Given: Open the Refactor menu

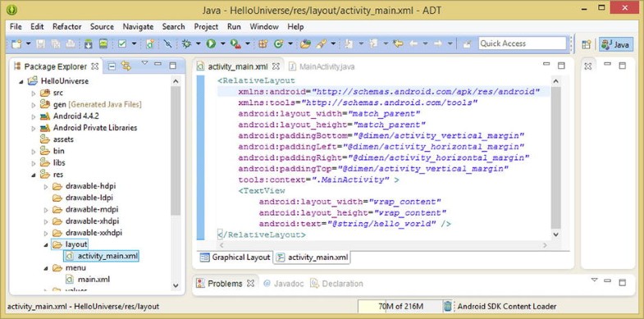Looking at the screenshot, I should click(67, 27).
